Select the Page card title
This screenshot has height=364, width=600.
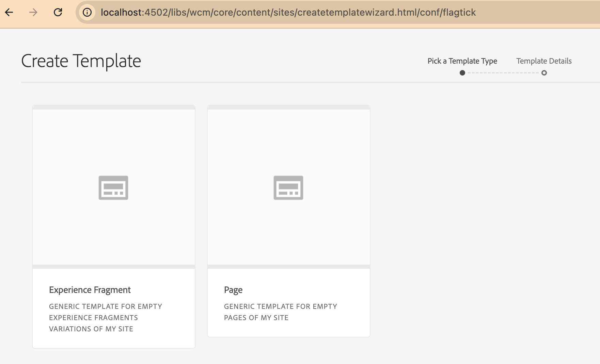233,290
